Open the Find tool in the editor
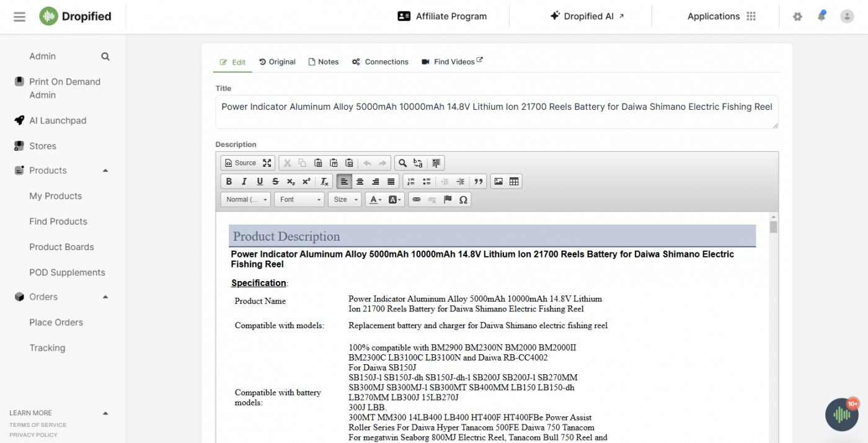Image resolution: width=868 pixels, height=443 pixels. (x=402, y=163)
